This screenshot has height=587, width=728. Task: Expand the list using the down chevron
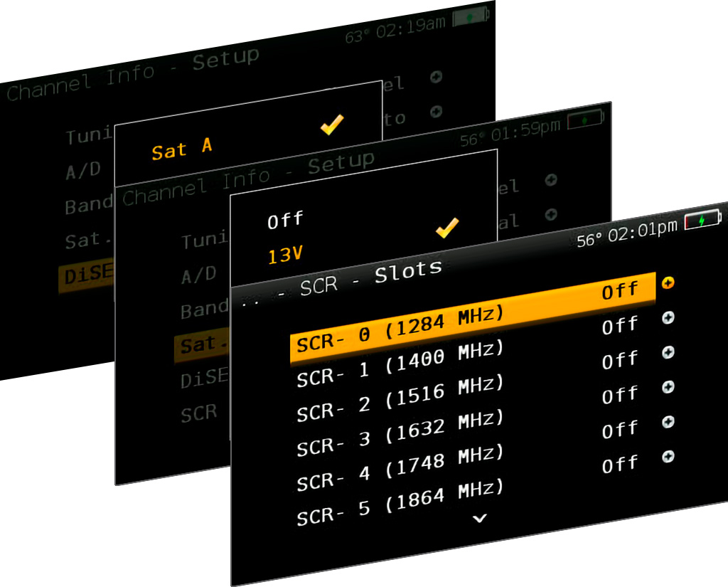[480, 519]
